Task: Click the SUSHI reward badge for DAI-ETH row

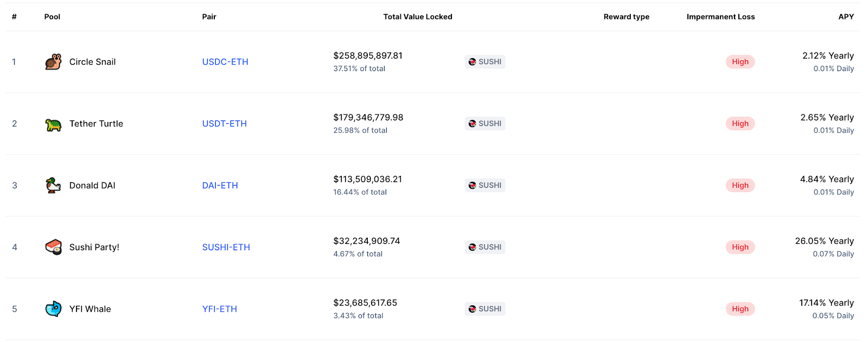Action: [485, 186]
